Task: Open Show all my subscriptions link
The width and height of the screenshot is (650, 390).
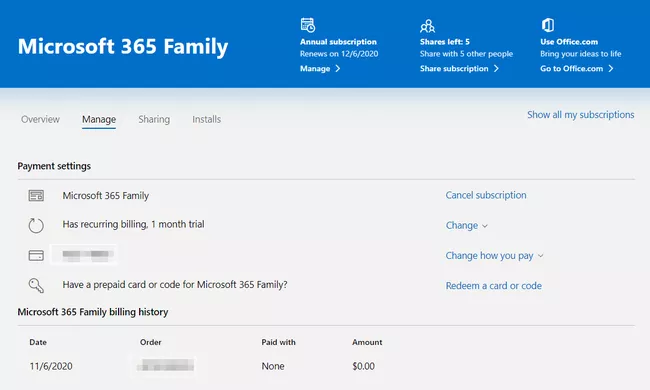Action: coord(580,115)
